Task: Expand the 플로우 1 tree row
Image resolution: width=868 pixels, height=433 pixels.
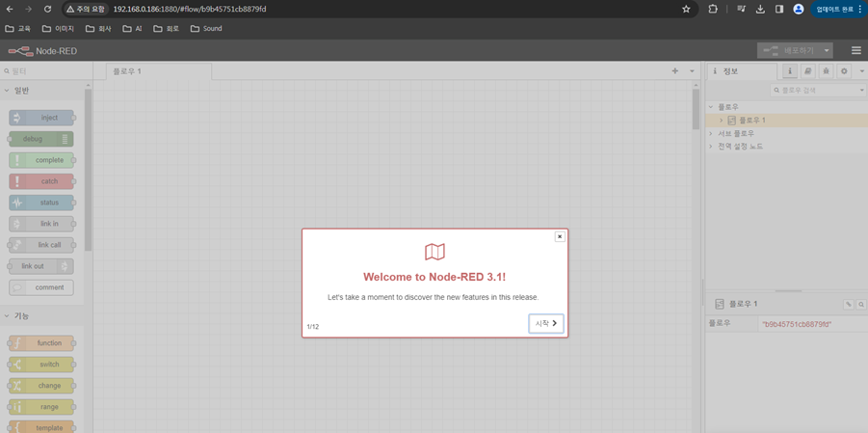Action: [722, 120]
